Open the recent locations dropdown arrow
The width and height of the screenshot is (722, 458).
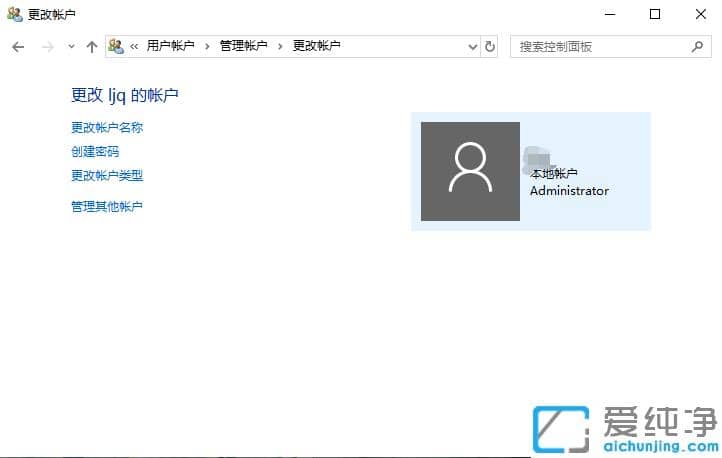(x=71, y=46)
